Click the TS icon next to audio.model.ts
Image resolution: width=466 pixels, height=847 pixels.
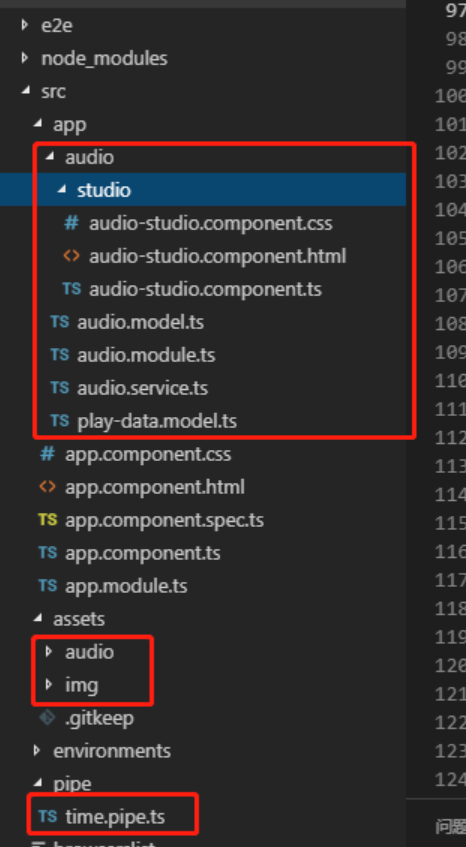click(59, 322)
